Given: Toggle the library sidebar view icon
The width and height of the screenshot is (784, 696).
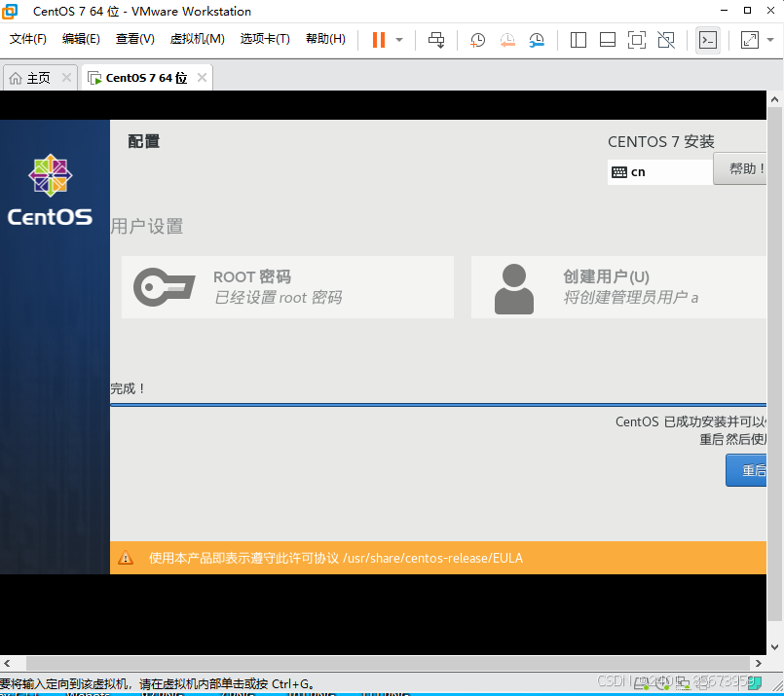Looking at the screenshot, I should (x=578, y=40).
